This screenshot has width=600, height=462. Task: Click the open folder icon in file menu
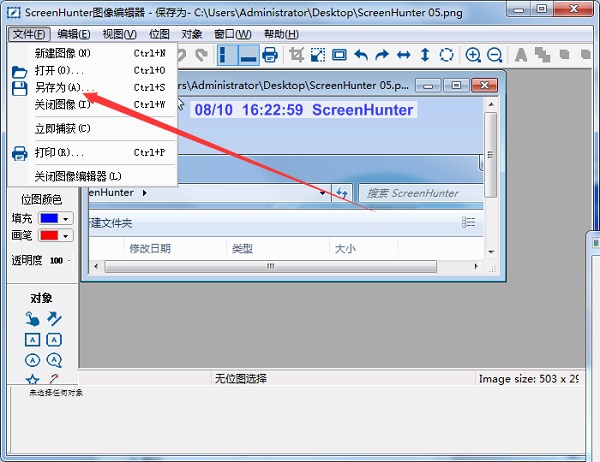point(19,72)
